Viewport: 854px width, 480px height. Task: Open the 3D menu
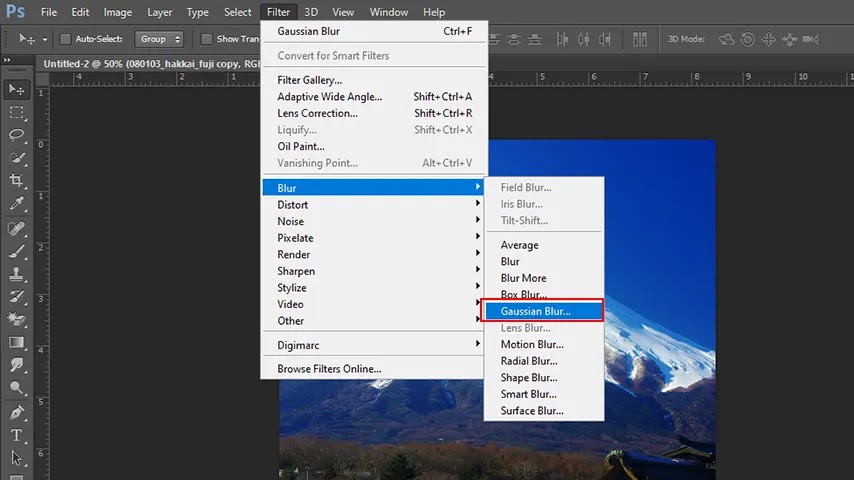(311, 12)
